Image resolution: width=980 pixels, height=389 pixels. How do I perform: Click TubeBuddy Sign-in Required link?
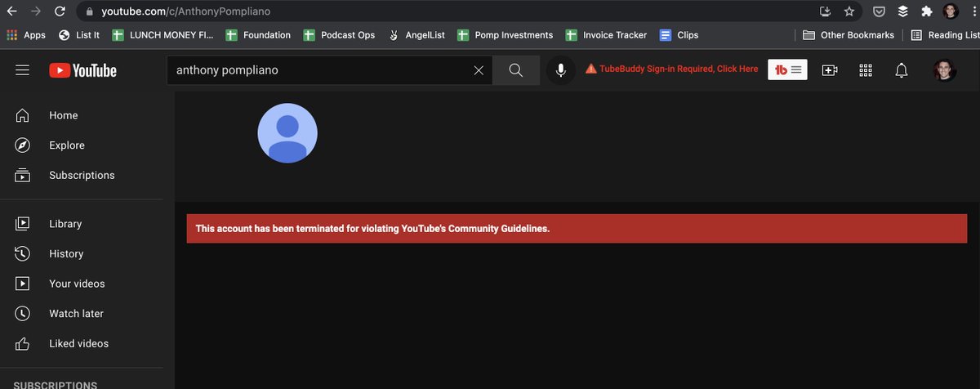[672, 69]
